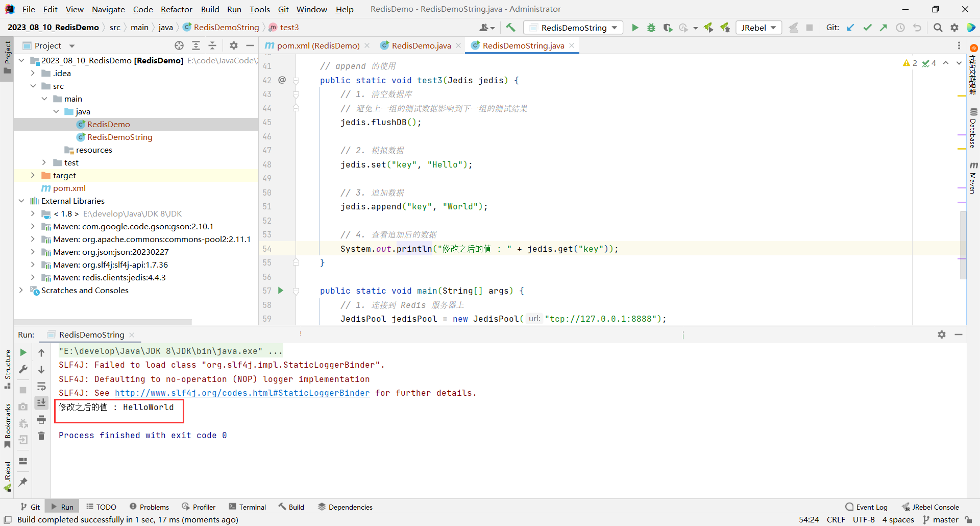
Task: Toggle the Maven side panel
Action: click(973, 178)
